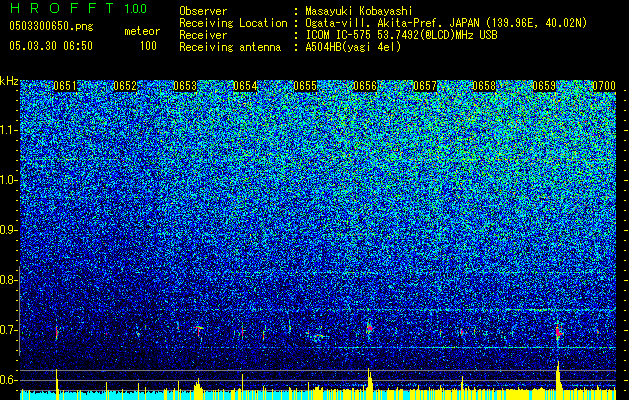Click the 0657 time marker
The width and height of the screenshot is (629, 400).
click(425, 86)
